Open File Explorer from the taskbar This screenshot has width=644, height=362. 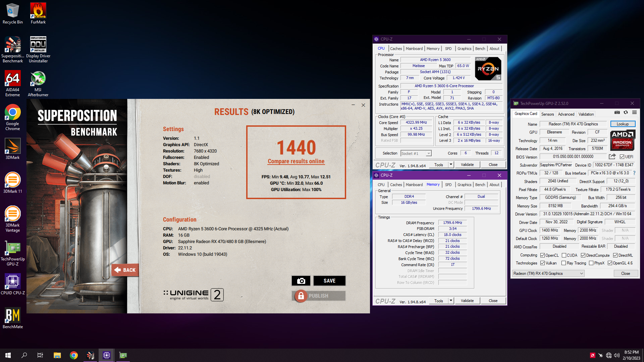[x=57, y=355]
